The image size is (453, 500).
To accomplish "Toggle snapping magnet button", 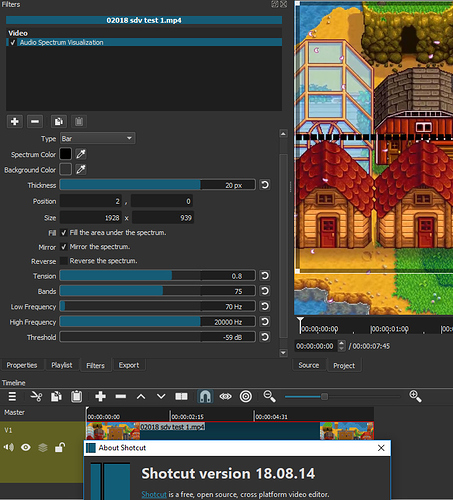I will pos(205,397).
